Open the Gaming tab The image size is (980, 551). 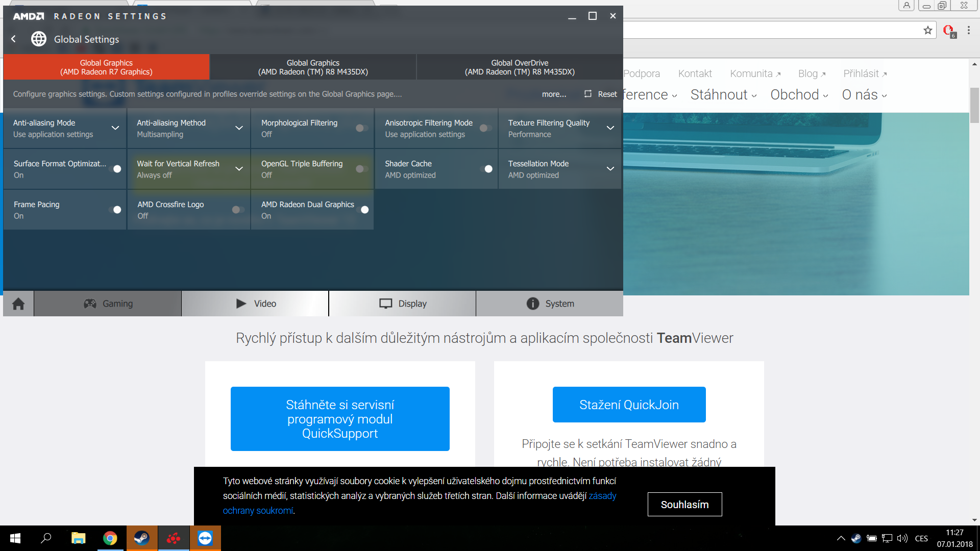(x=108, y=304)
